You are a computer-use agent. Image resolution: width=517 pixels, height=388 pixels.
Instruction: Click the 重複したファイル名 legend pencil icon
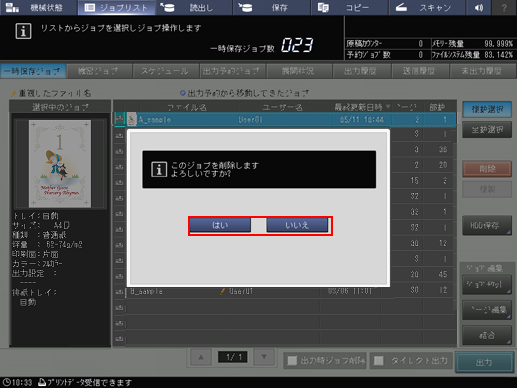click(x=13, y=93)
